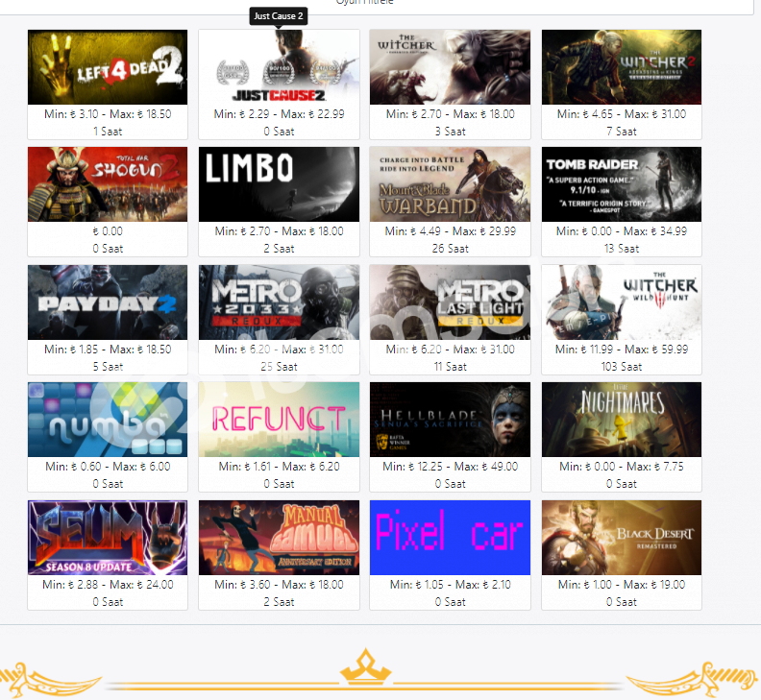Screen dimensions: 761x700
Task: Click price text Min ₺ 3.60 - Max ₺ 18.00
Action: [279, 585]
